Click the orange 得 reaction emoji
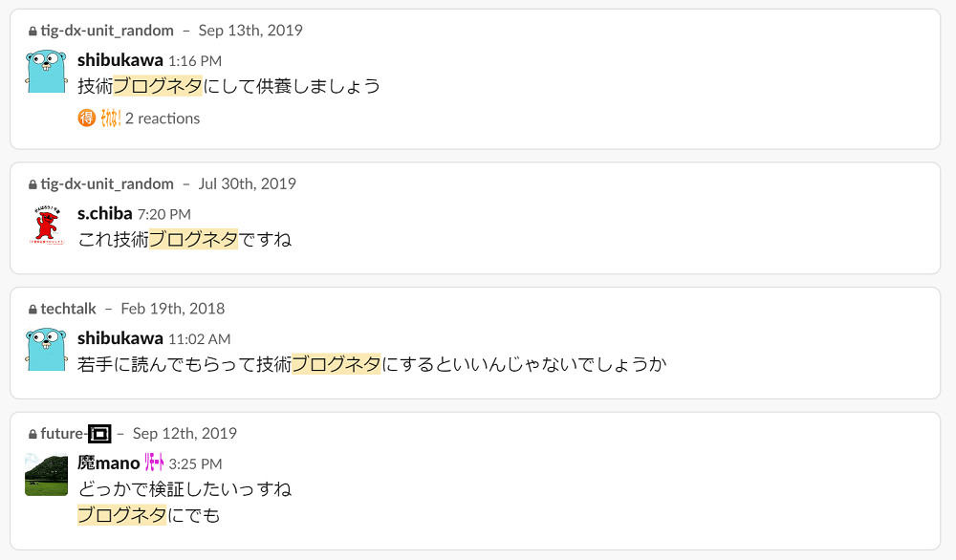Image resolution: width=956 pixels, height=560 pixels. coord(87,118)
